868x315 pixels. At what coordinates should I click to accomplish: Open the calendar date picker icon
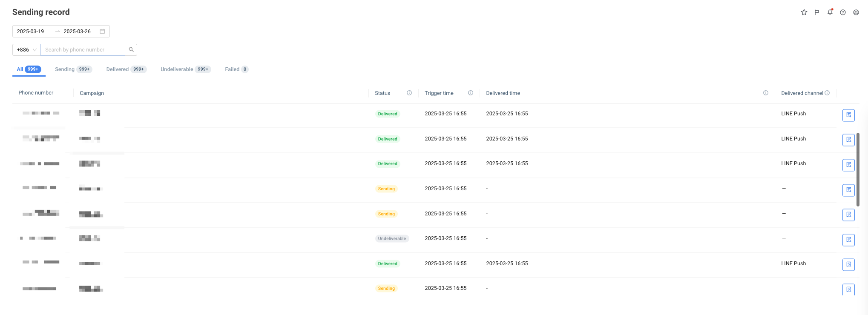[x=102, y=31]
